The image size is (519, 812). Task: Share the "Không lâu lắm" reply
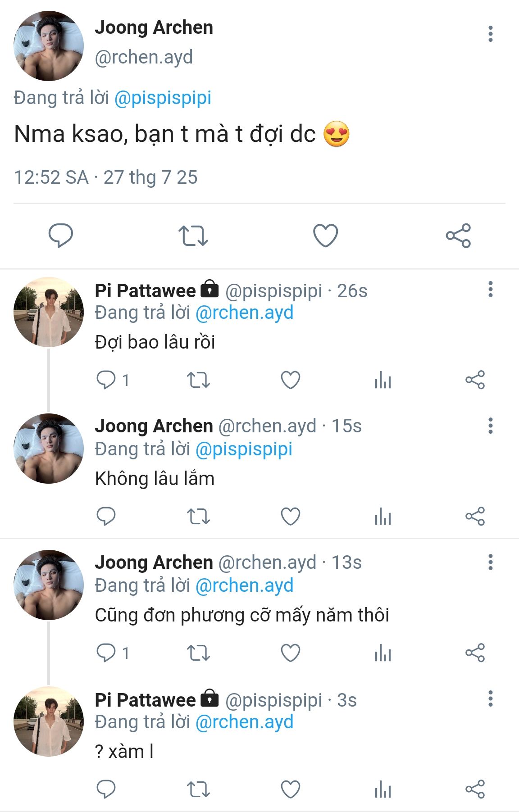coord(475,516)
